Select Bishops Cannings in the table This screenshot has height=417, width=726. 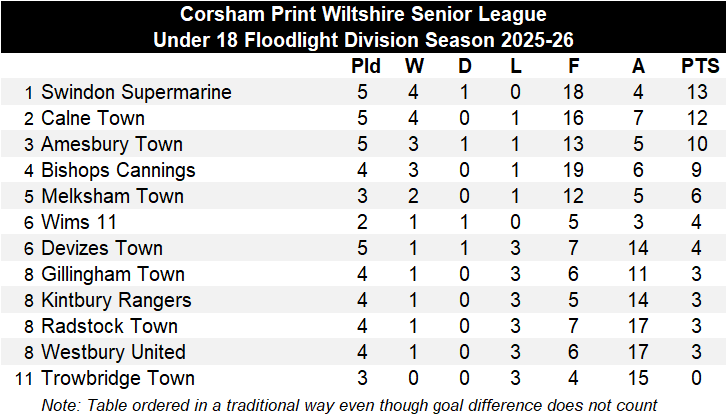coord(118,170)
